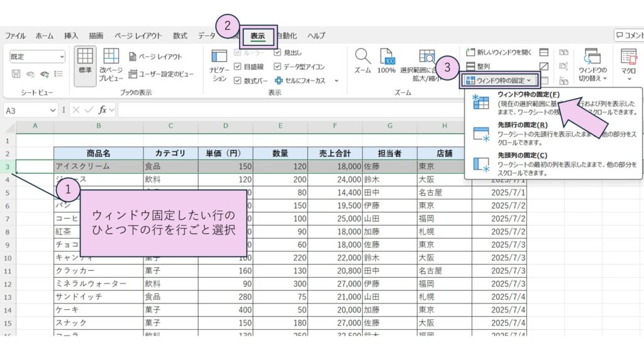This screenshot has height=362, width=644.
Task: Click the ズーム magnifier icon
Action: pyautogui.click(x=362, y=62)
